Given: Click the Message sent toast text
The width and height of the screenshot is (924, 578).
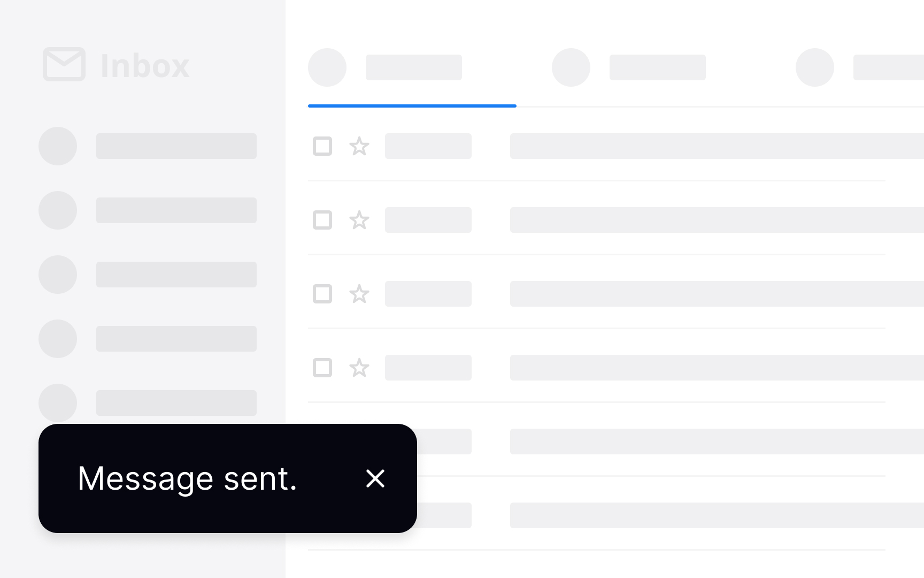Looking at the screenshot, I should (187, 478).
